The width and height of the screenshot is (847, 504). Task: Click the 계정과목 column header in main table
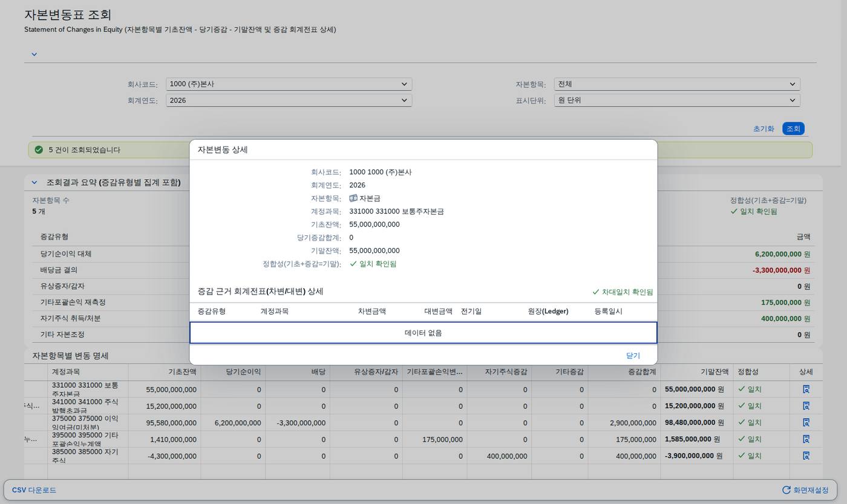88,372
